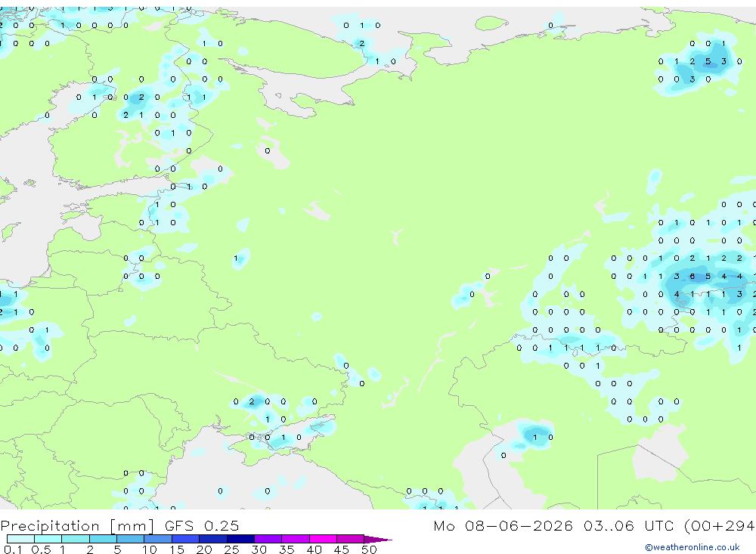Click the legend label '35'
This screenshot has width=756, height=554.
point(287,549)
